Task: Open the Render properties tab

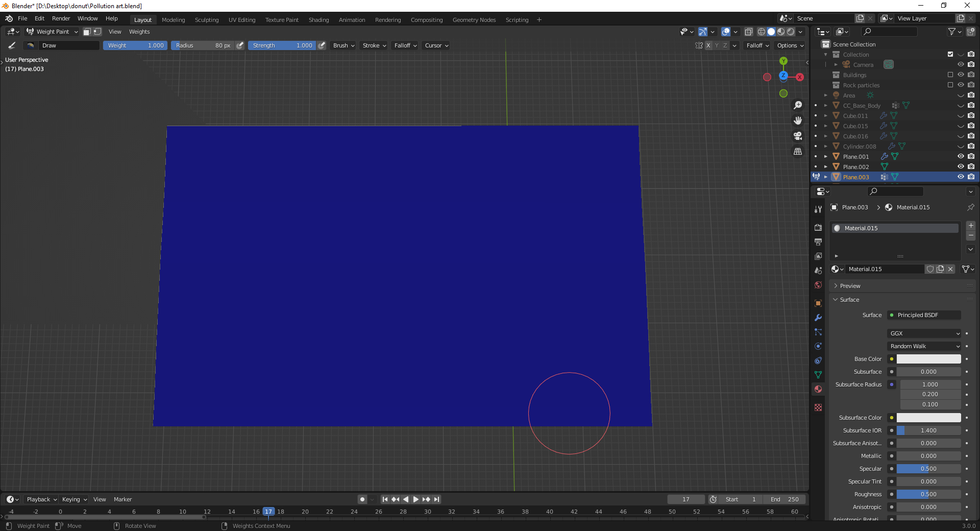Action: point(818,227)
